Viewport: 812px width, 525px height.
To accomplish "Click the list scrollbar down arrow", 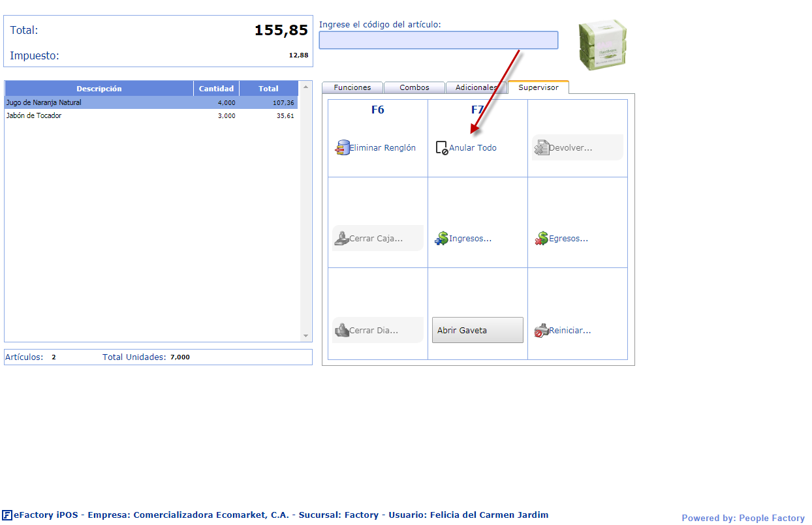I will point(305,337).
